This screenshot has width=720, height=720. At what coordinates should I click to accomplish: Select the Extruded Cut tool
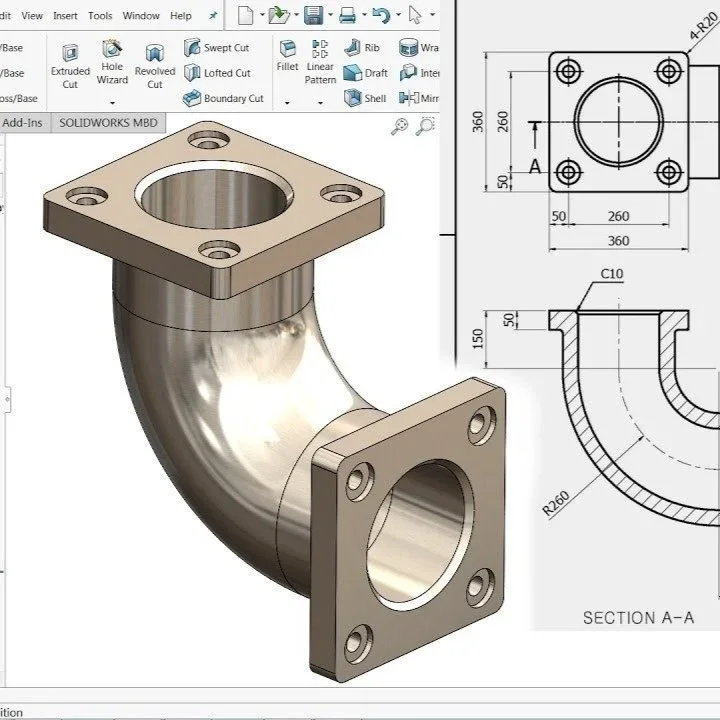pyautogui.click(x=70, y=66)
